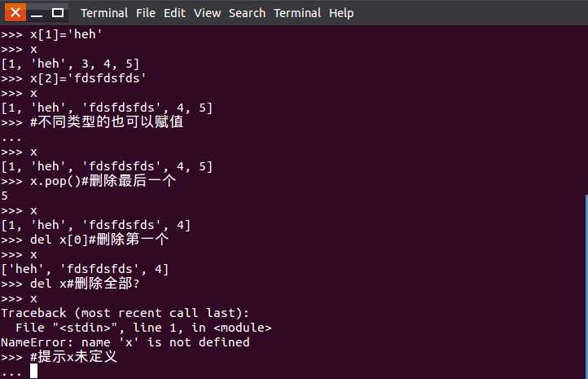Click the x.pop() command line
Screen dimensions: 588x379
[88, 181]
